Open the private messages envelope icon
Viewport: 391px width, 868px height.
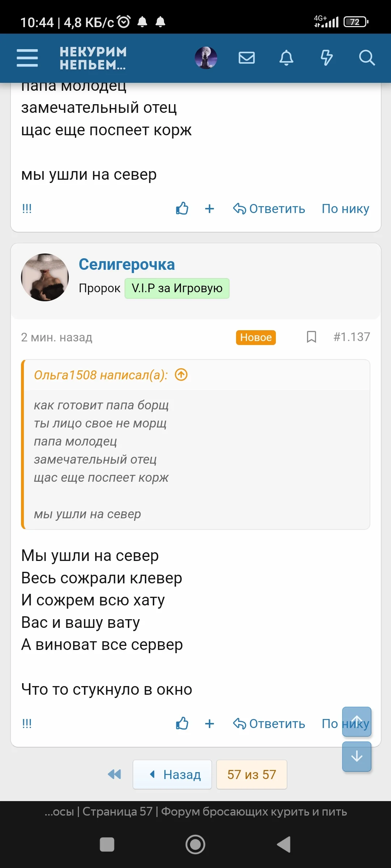coord(247,58)
